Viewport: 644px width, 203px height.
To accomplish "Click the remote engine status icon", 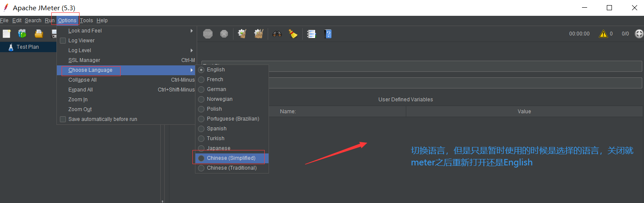I will tap(639, 34).
